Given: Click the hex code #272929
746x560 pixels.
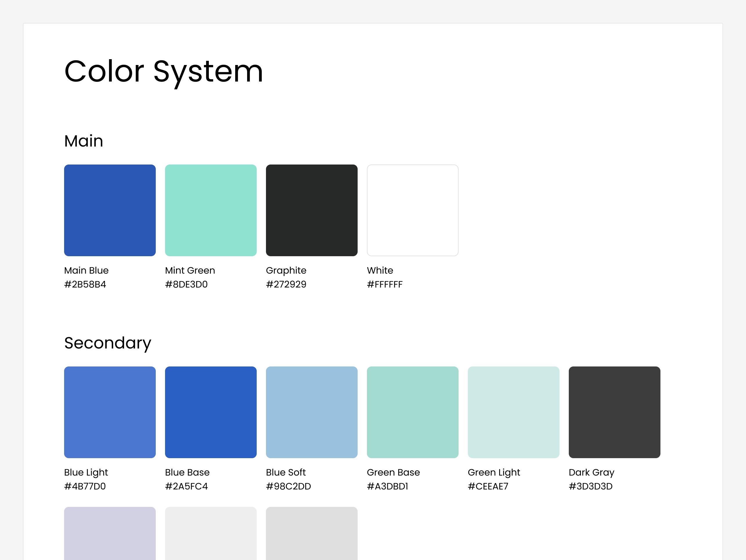Looking at the screenshot, I should click(x=286, y=284).
